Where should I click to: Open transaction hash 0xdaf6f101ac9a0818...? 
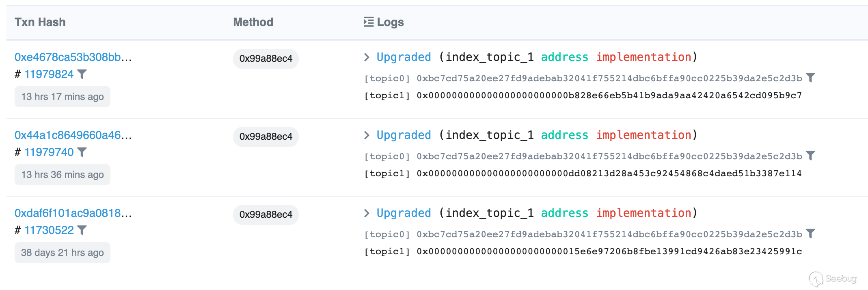73,213
